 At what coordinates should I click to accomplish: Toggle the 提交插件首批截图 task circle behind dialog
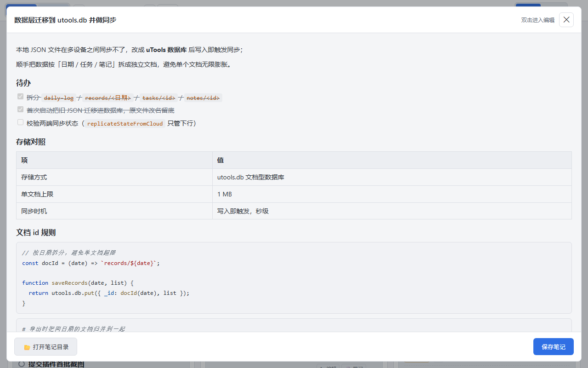click(21, 364)
